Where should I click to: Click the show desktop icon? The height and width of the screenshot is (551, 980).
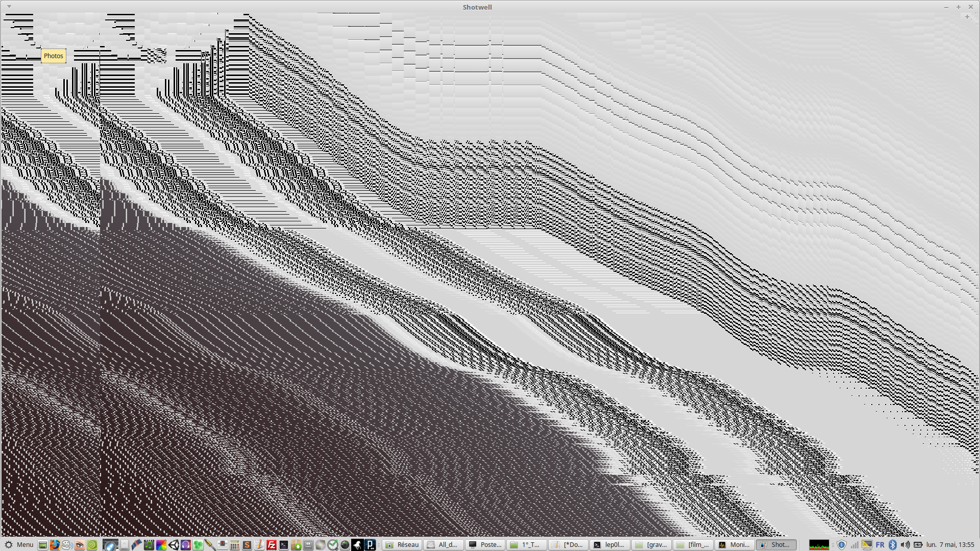[43, 545]
